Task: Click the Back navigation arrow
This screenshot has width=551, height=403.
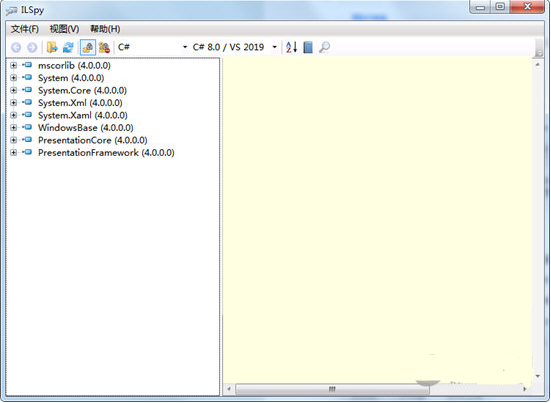Action: 16,47
